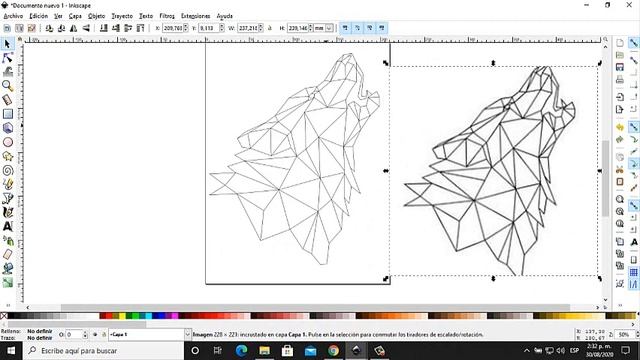The height and width of the screenshot is (360, 640).
Task: Toggle snap to grids
Action: (633, 272)
